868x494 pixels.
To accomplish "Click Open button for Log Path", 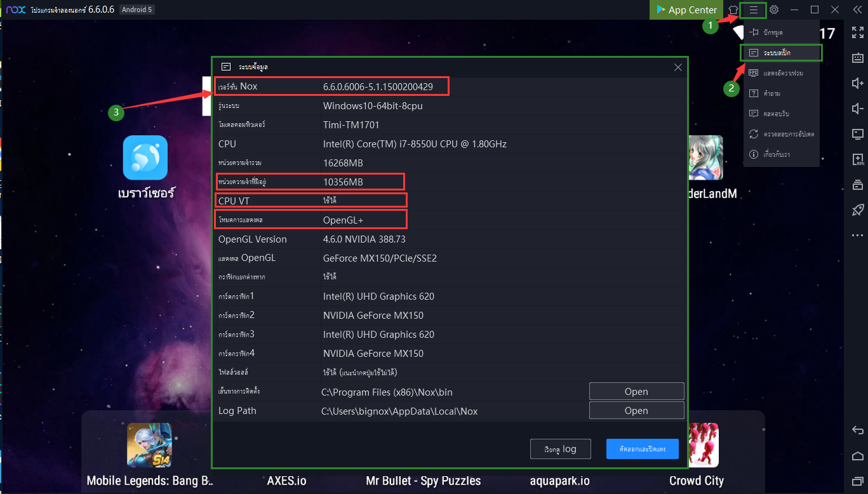I will 636,411.
